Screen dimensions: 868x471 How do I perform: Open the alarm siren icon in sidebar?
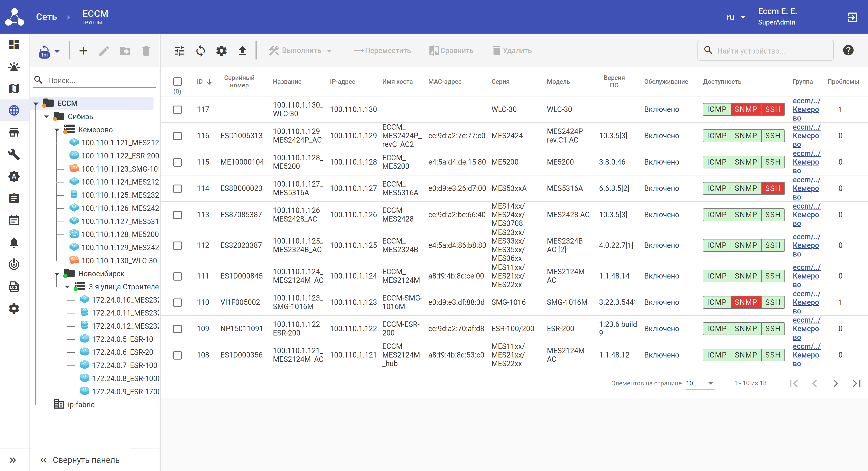click(14, 66)
